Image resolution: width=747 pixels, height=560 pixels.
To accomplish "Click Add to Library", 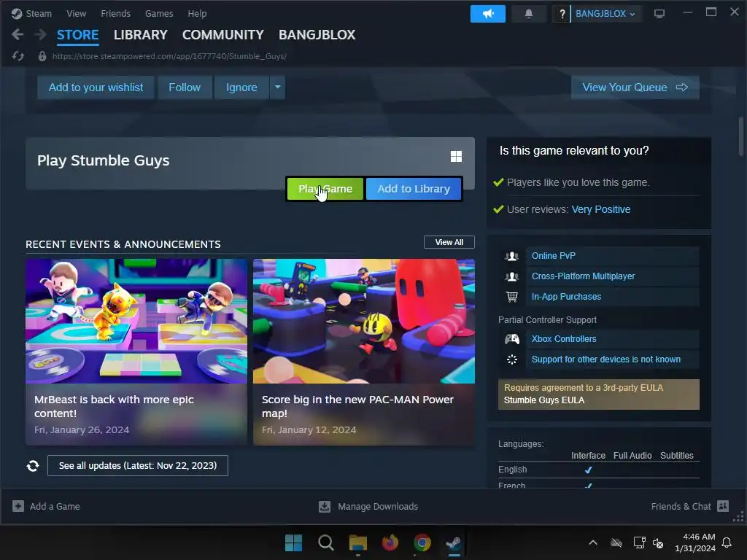I will pos(414,189).
